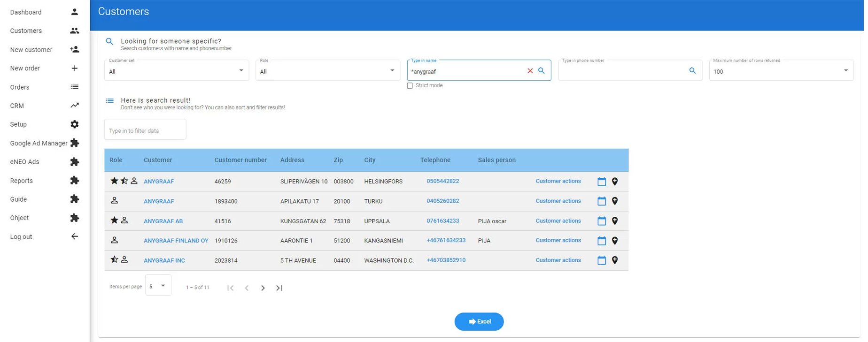Viewport: 868px width, 342px height.
Task: Click map pin for ANYGRAAF FINLAND OY
Action: tap(614, 241)
